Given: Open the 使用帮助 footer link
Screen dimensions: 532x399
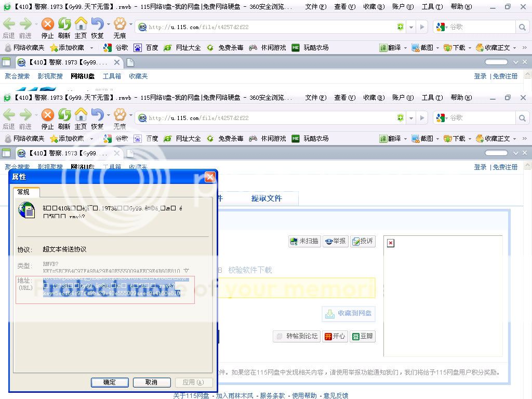Looking at the screenshot, I should point(304,395).
